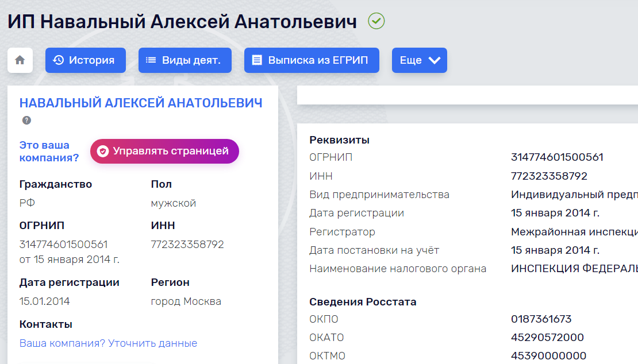Click gender value мужской
The width and height of the screenshot is (638, 364).
pyautogui.click(x=174, y=203)
